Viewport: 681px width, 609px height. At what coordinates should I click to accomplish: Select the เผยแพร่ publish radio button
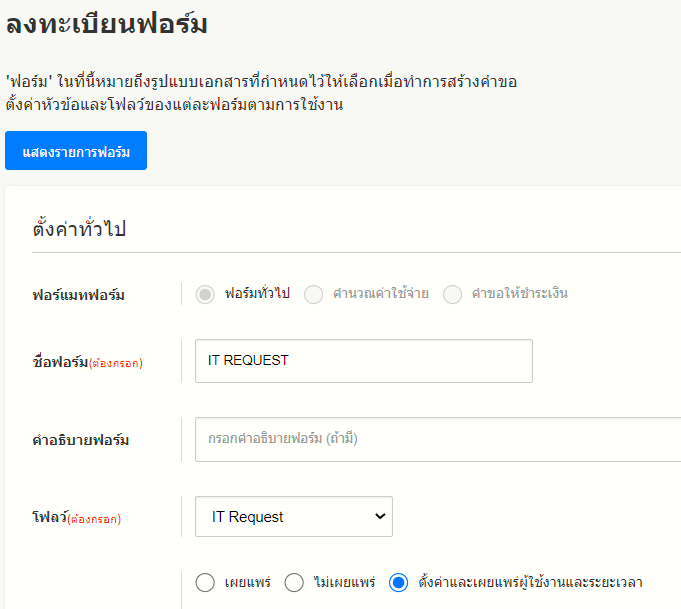(206, 582)
